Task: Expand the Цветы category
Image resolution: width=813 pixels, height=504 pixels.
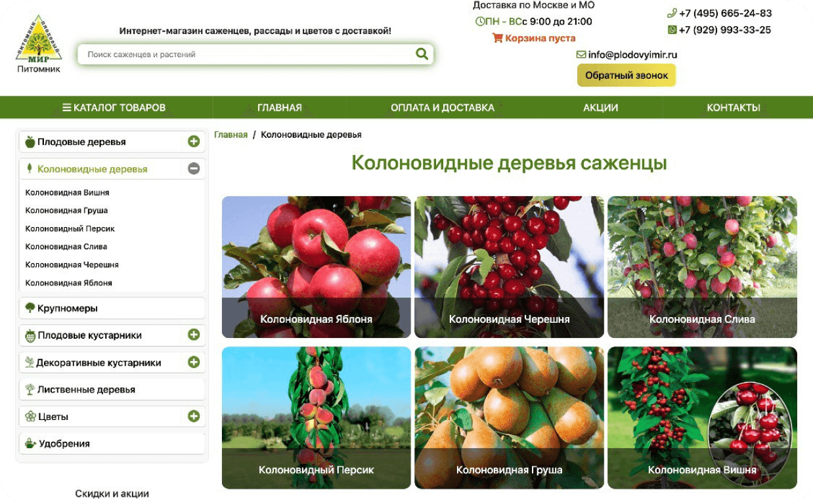Action: 194,416
